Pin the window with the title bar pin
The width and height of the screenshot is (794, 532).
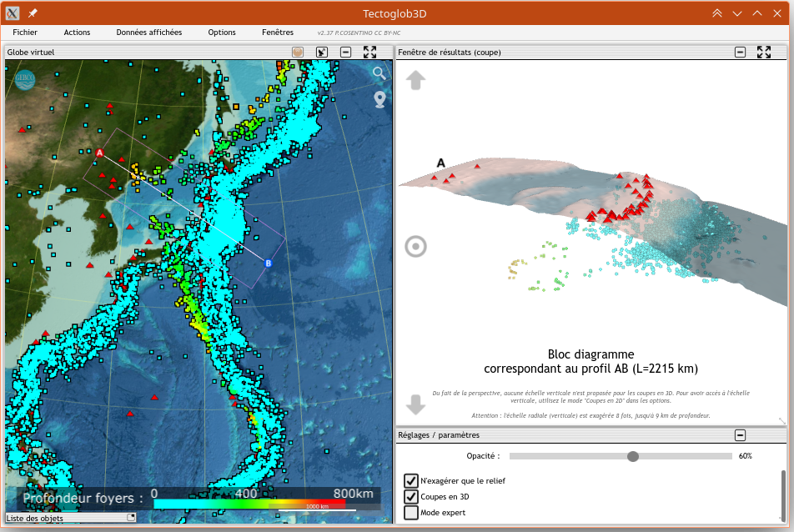tap(33, 13)
